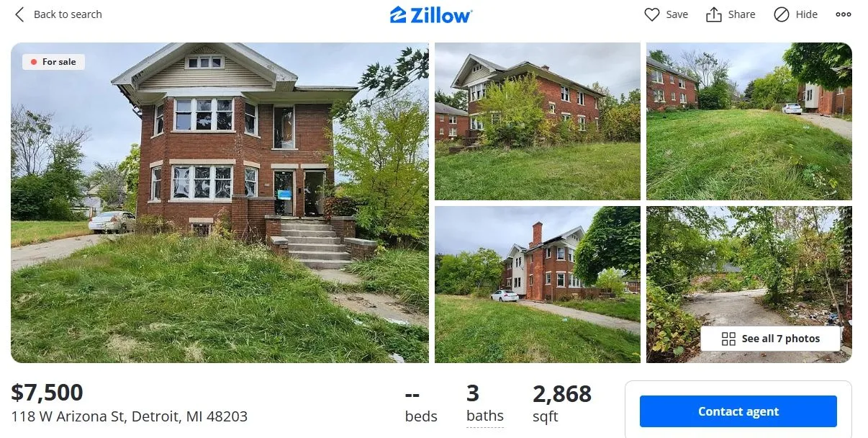
Task: Click the back arrow icon
Action: point(19,14)
